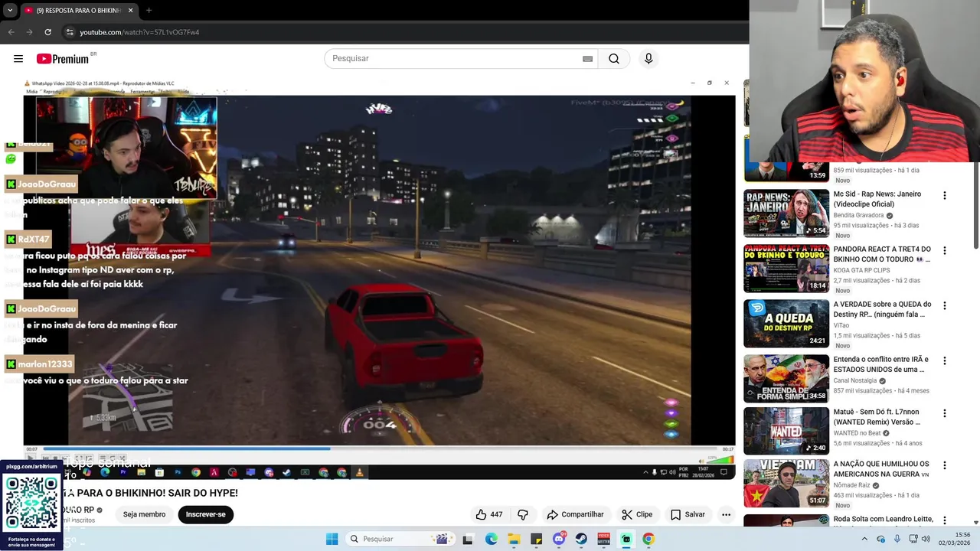Open File Explorer from taskbar
980x551 pixels.
(x=514, y=539)
